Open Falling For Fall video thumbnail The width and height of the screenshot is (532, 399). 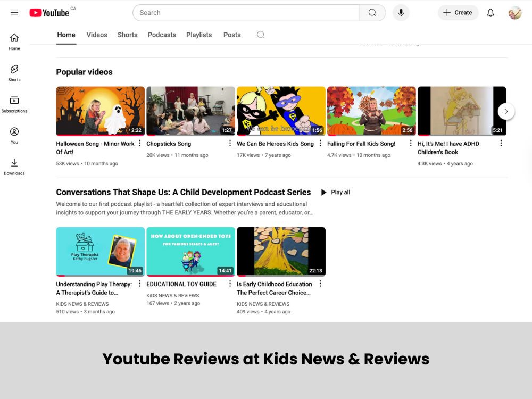(371, 111)
